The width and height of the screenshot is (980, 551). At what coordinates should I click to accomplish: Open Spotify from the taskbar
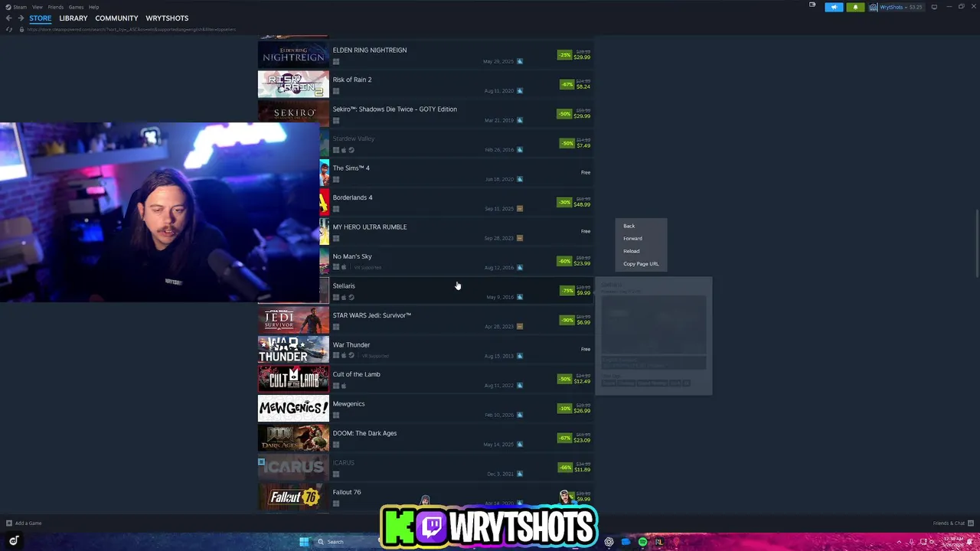tap(642, 542)
